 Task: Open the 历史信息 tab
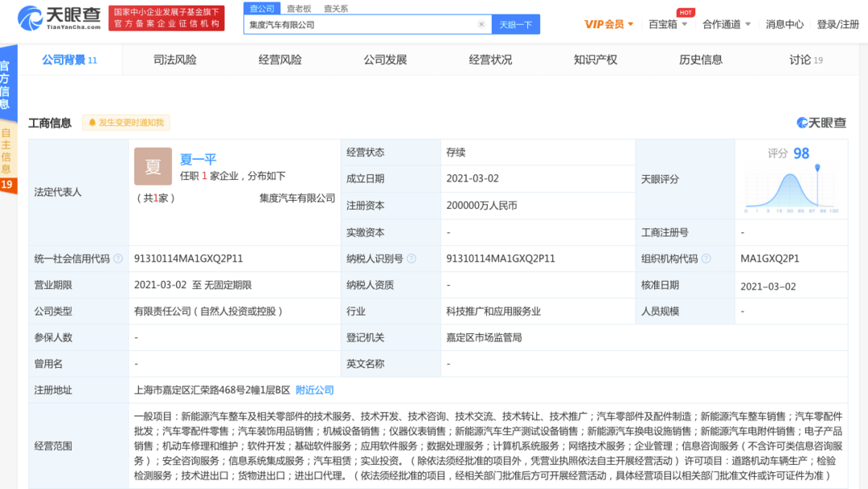[701, 59]
